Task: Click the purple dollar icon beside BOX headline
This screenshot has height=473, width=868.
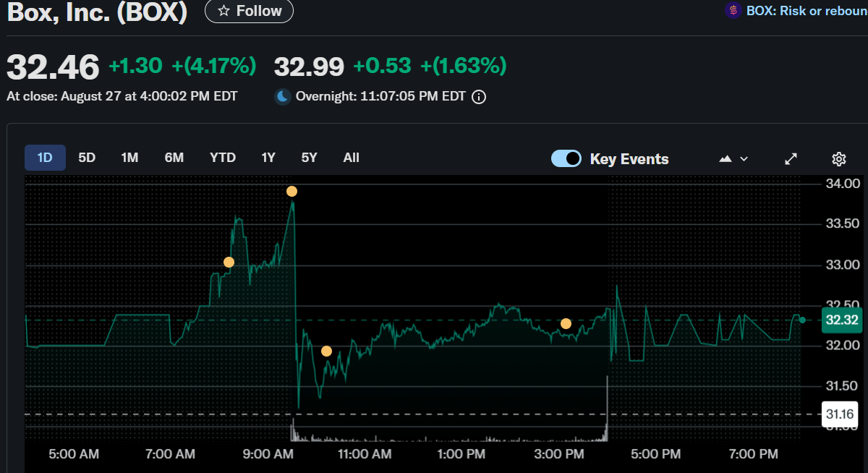Action: coord(733,11)
